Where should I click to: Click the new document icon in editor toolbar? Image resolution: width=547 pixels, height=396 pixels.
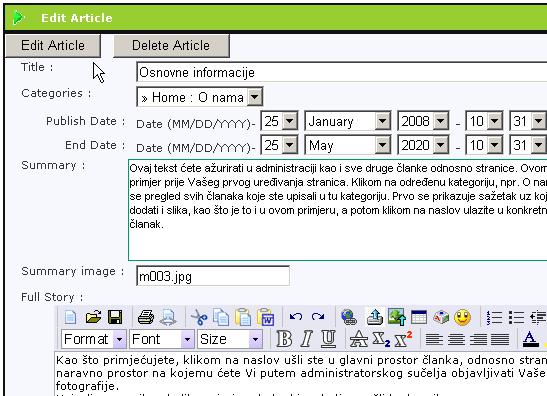(70, 317)
